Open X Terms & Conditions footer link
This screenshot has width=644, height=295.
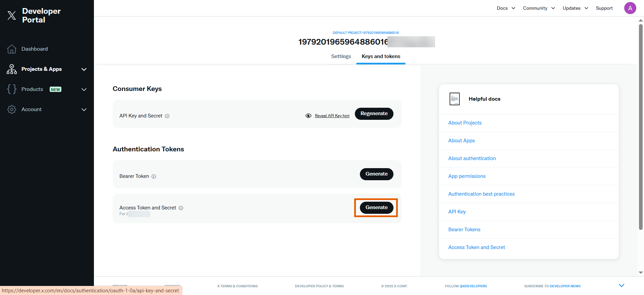[x=237, y=286]
